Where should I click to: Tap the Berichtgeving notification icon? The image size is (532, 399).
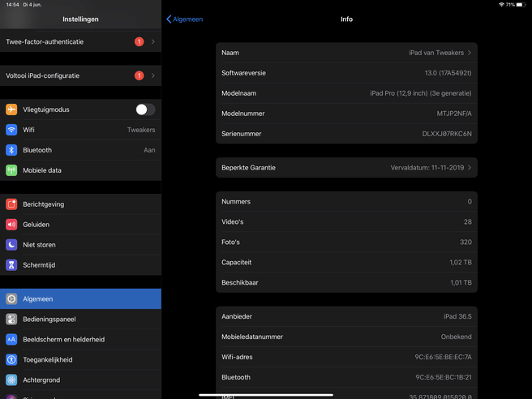tap(11, 204)
